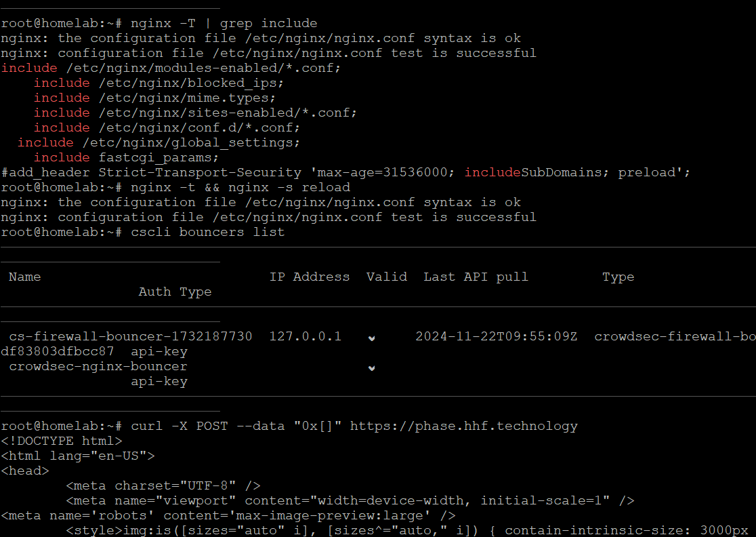Click the valid checkmark for cs-firewall-bouncer
Screen dimensions: 756x537
pos(371,338)
